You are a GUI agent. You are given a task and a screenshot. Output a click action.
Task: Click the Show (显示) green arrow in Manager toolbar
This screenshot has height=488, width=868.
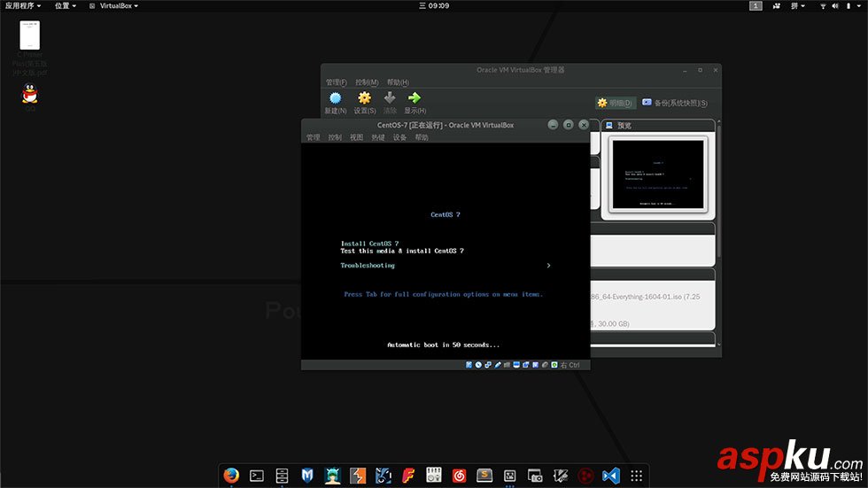pos(415,98)
